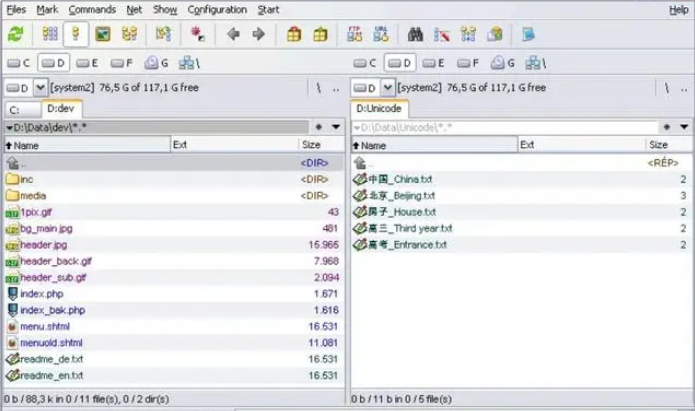Viewport: 695px width, 411px height.
Task: Go to root directory in left panel
Action: pyautogui.click(x=318, y=88)
